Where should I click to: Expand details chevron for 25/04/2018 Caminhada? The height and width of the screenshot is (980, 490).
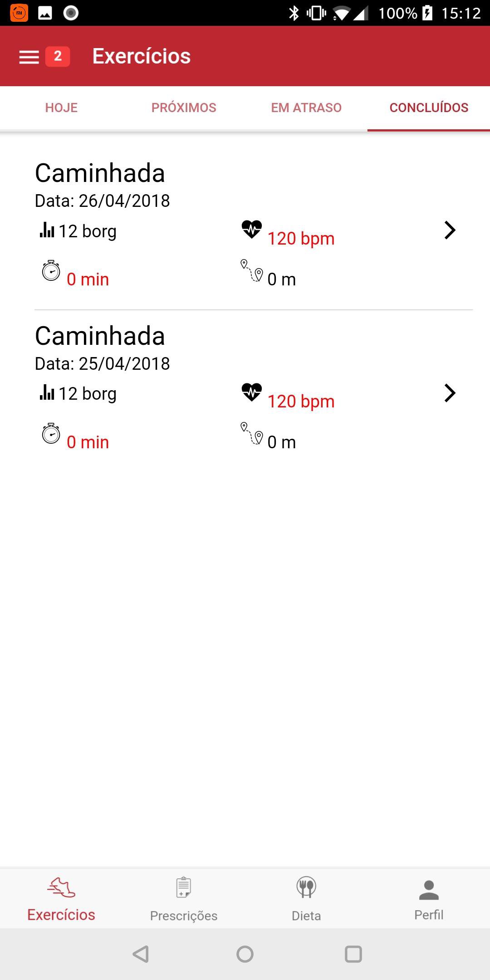point(449,393)
